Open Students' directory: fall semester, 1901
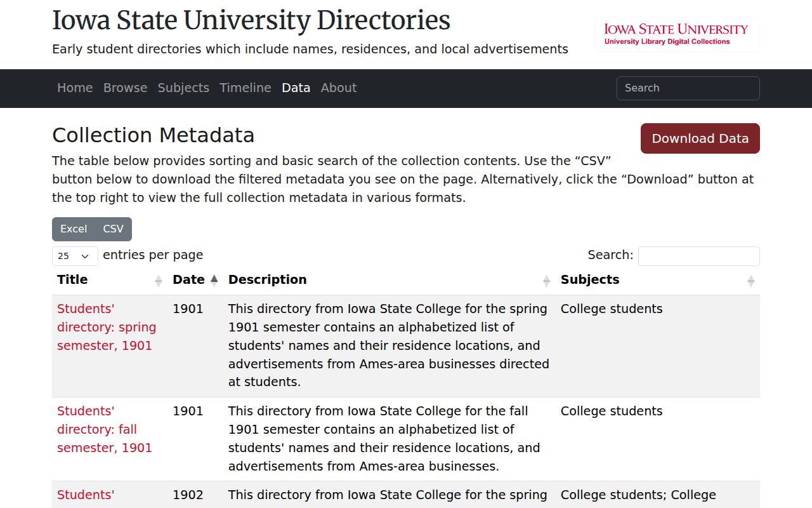This screenshot has height=508, width=812. 105,429
